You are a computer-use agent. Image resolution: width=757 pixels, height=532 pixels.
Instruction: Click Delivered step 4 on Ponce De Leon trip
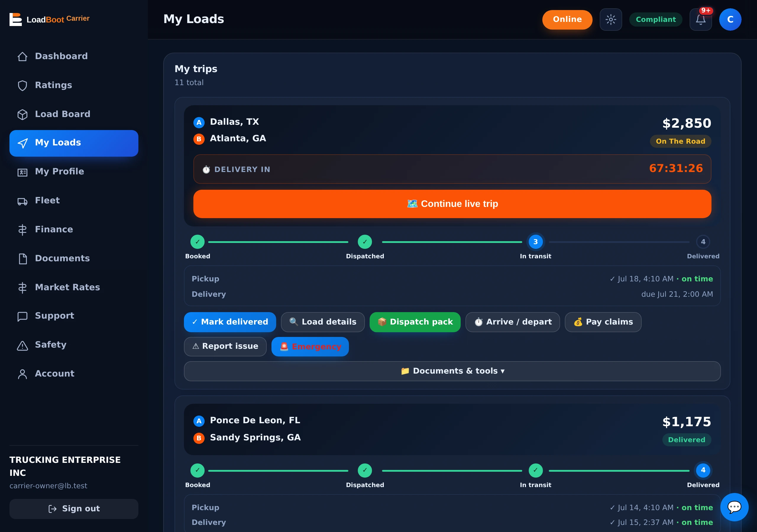point(703,470)
